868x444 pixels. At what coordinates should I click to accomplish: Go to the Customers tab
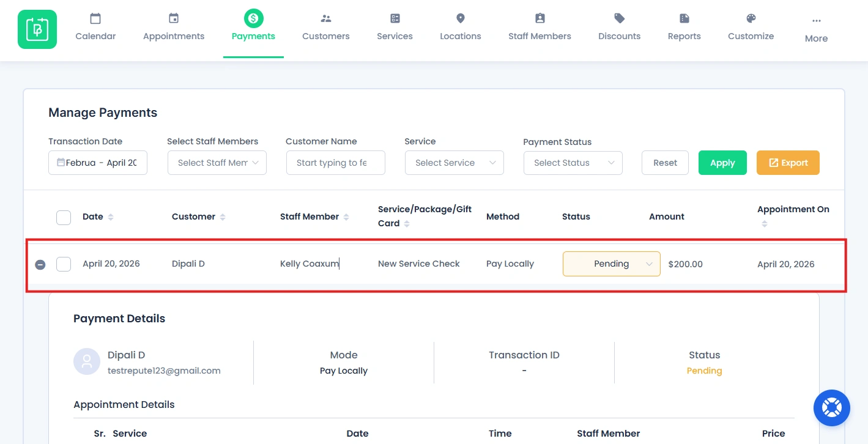coord(326,36)
